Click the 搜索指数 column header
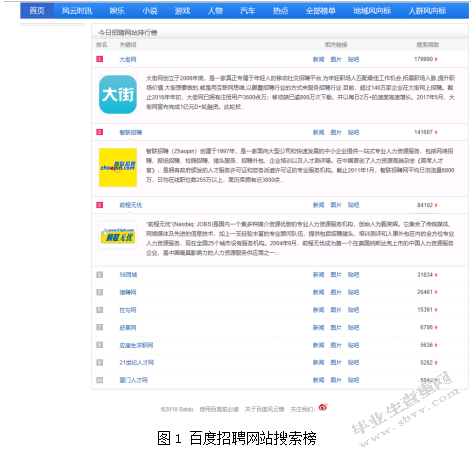Screen dimensions: 471x453 (x=427, y=45)
